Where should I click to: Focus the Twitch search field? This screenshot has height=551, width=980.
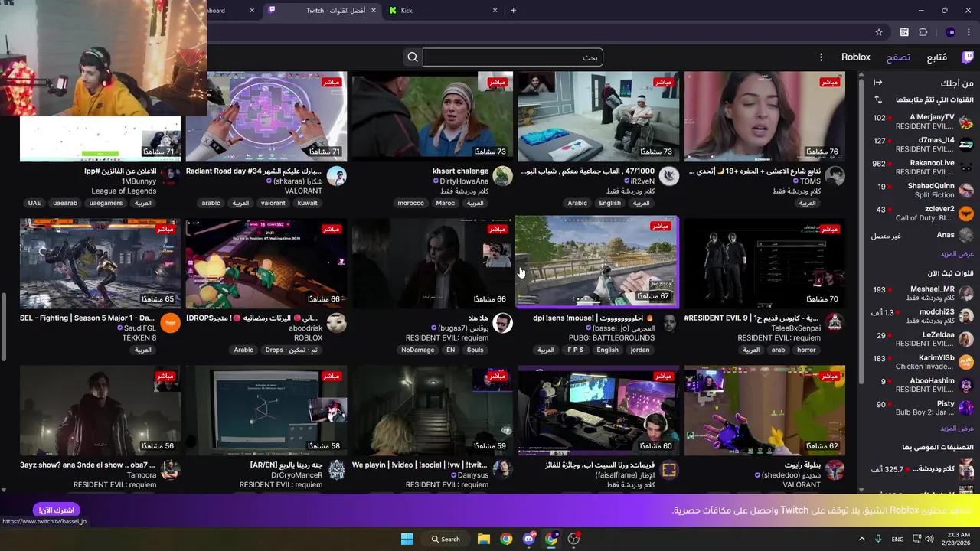coord(512,57)
